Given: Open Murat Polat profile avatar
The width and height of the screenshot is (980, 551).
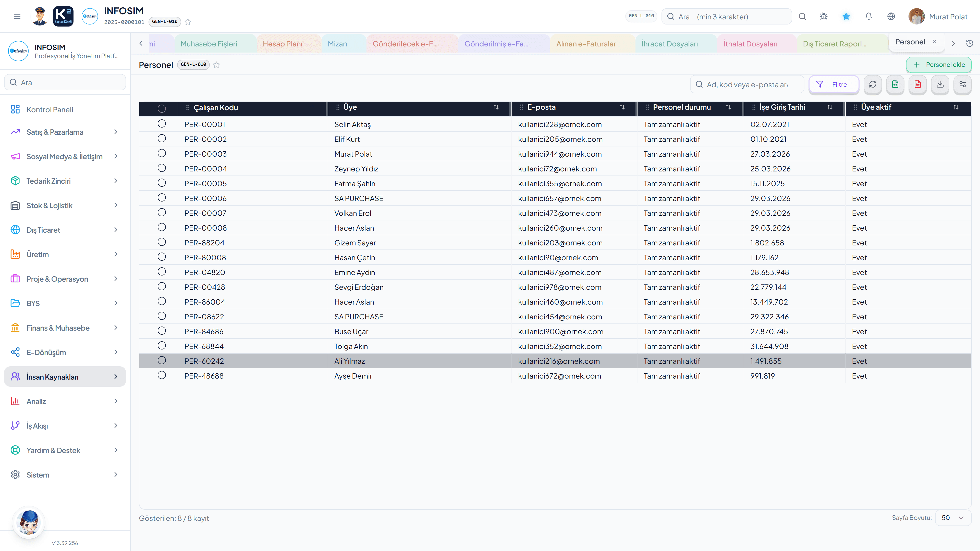Looking at the screenshot, I should click(916, 16).
